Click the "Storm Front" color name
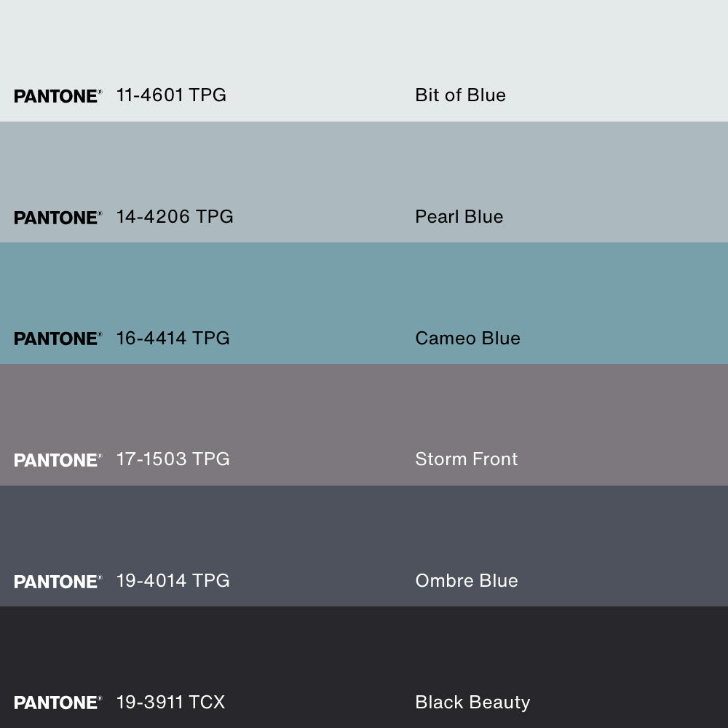Viewport: 728px width, 728px height. pyautogui.click(x=466, y=459)
